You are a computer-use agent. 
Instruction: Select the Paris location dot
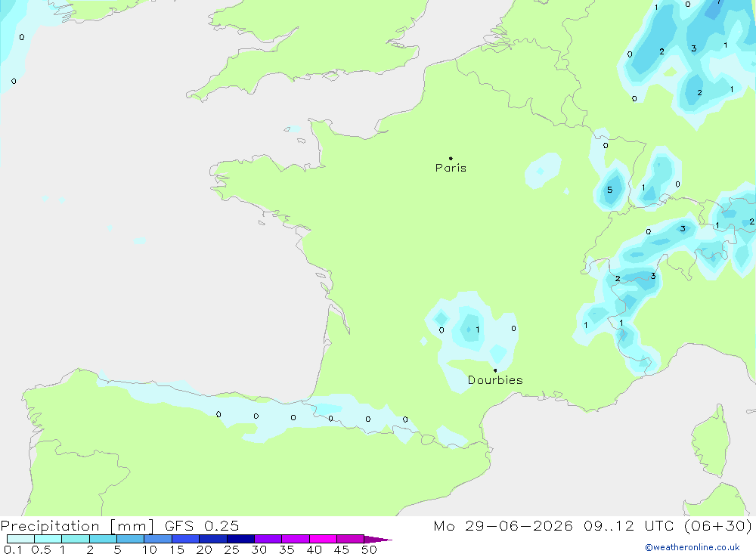(451, 158)
